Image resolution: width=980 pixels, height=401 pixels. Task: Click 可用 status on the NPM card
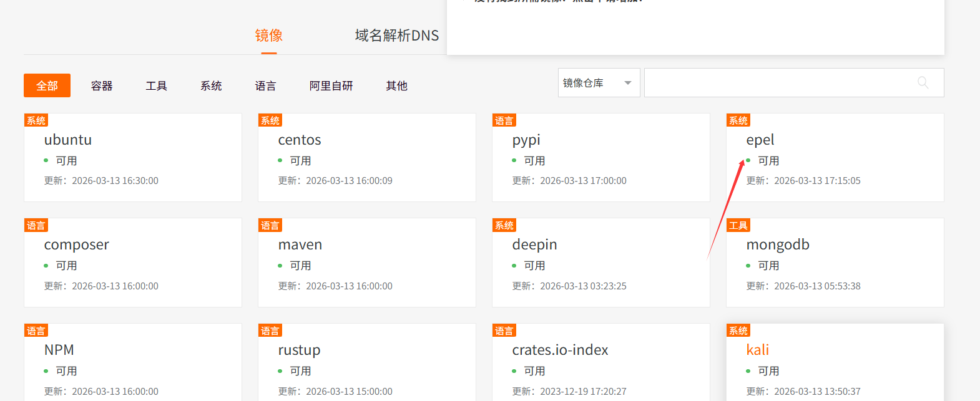66,371
